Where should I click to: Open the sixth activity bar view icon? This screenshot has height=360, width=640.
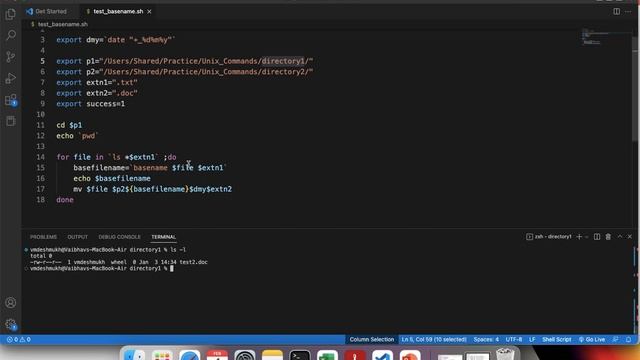[x=11, y=121]
